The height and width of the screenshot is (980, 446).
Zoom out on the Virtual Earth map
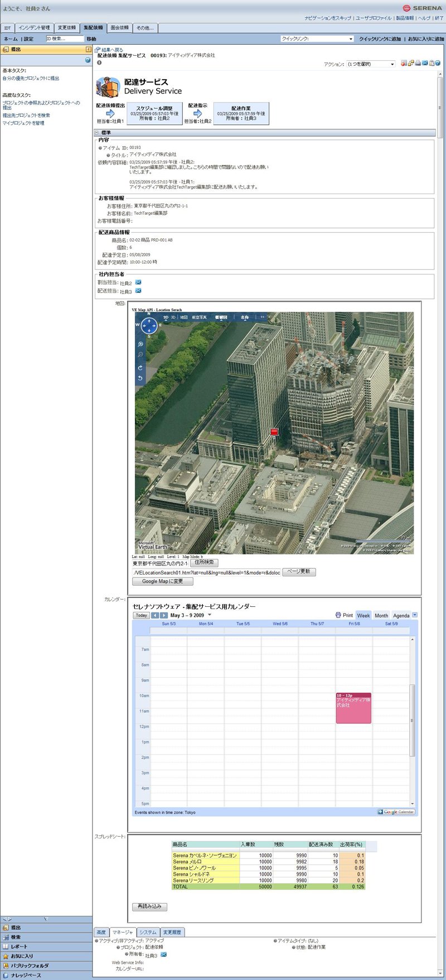pos(140,355)
